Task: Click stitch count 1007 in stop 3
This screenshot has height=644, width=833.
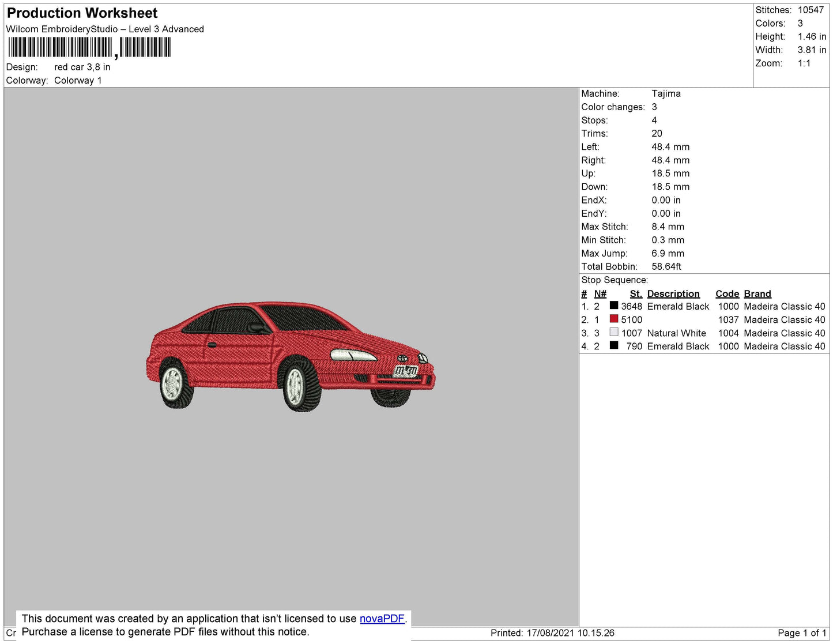Action: pyautogui.click(x=631, y=333)
